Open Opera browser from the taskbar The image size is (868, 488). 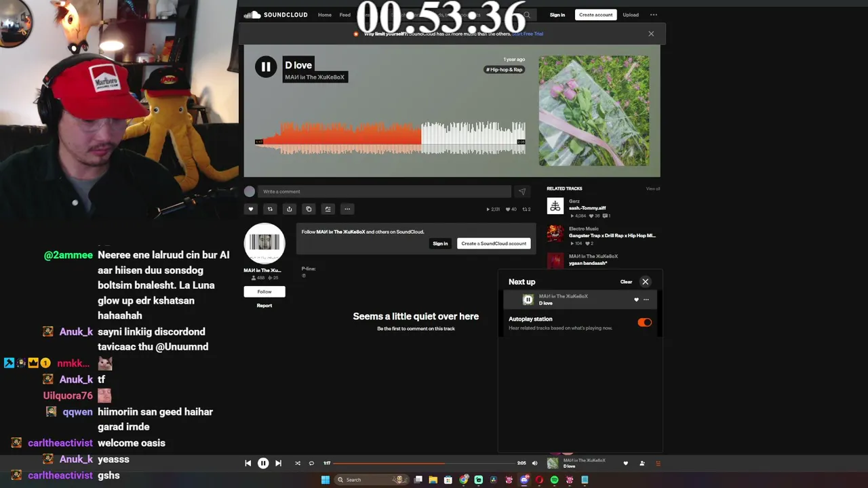pos(539,480)
